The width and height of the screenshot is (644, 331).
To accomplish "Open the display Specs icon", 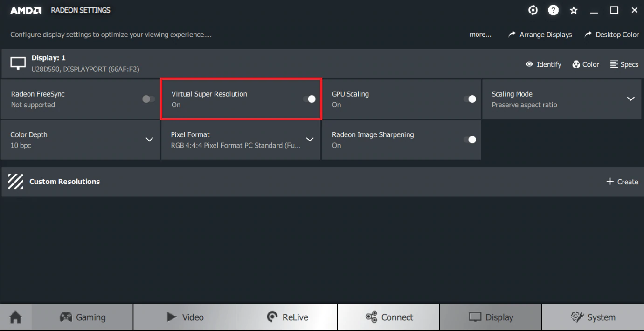I will (x=614, y=64).
